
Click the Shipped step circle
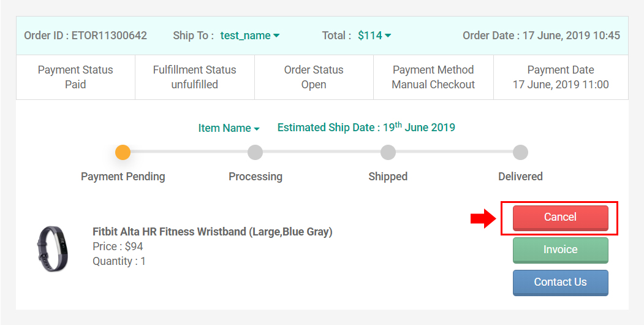388,152
